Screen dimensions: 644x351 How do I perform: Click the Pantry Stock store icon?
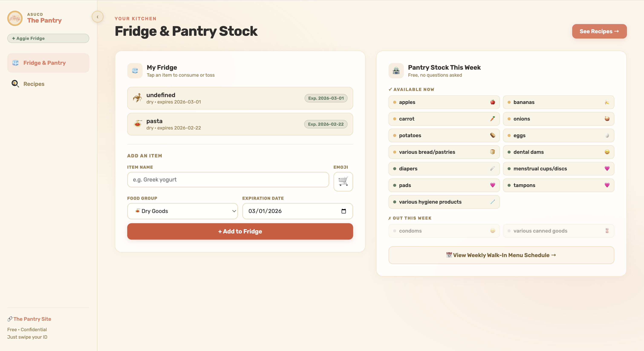396,71
